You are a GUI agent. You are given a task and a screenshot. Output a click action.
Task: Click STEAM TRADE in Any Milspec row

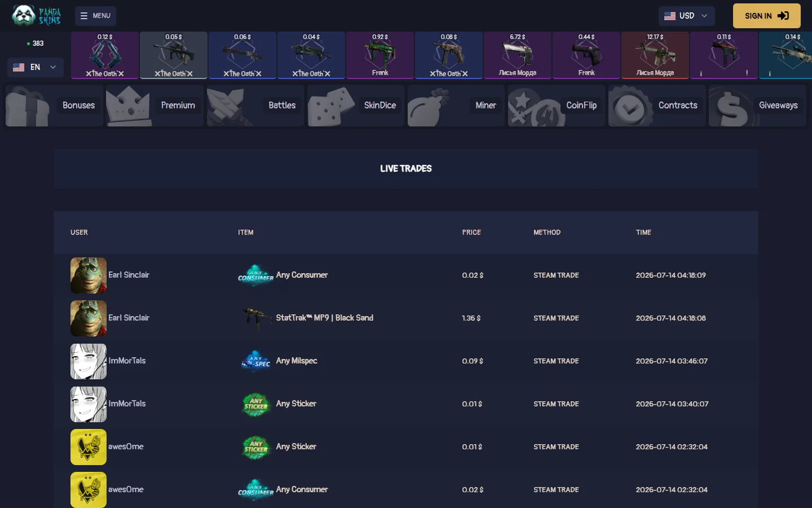click(556, 361)
